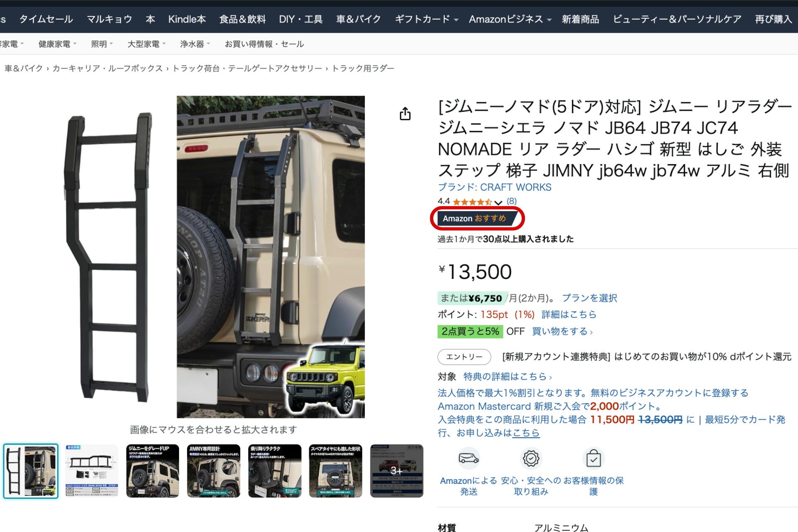
Task: Click the 安心・安全への取り組み badge icon
Action: click(x=531, y=458)
